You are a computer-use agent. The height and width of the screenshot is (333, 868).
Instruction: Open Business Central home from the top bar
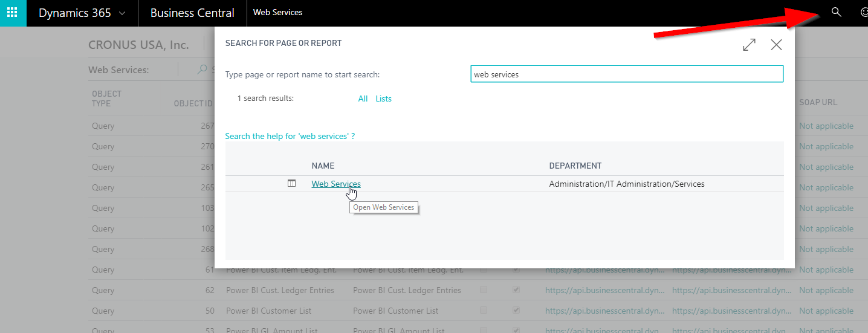(x=192, y=13)
